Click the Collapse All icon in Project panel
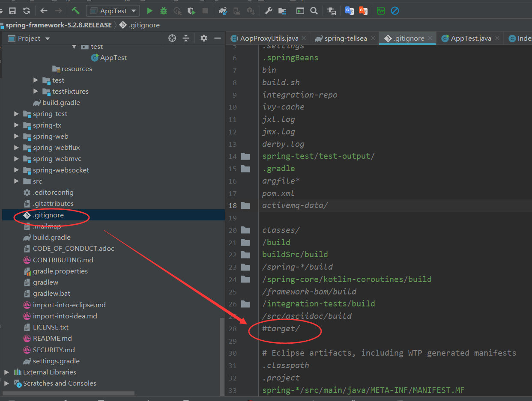The image size is (532, 401). point(186,38)
